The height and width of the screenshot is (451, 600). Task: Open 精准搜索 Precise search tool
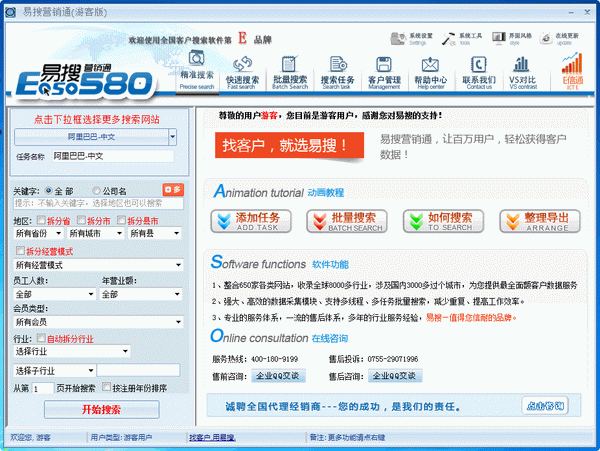(197, 70)
